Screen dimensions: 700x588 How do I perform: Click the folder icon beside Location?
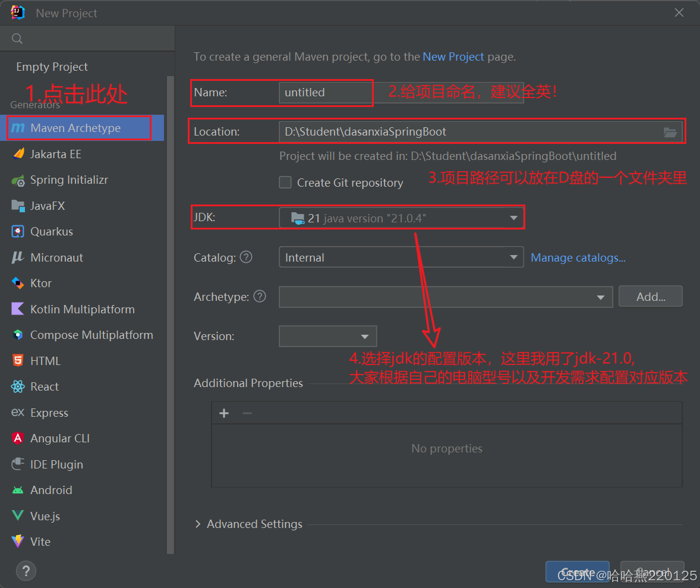pos(671,132)
